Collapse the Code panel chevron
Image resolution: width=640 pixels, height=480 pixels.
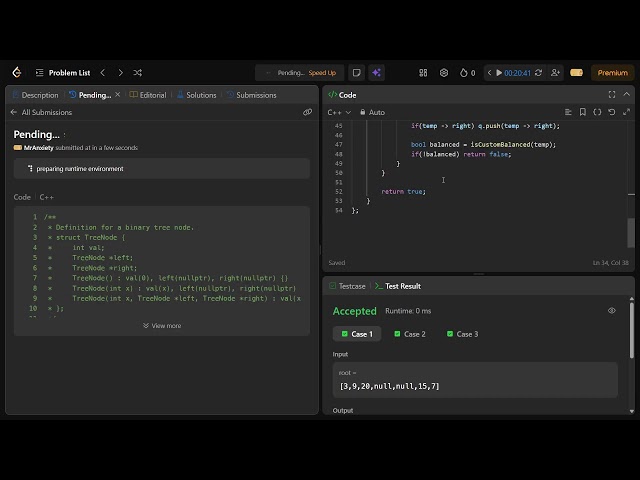627,94
